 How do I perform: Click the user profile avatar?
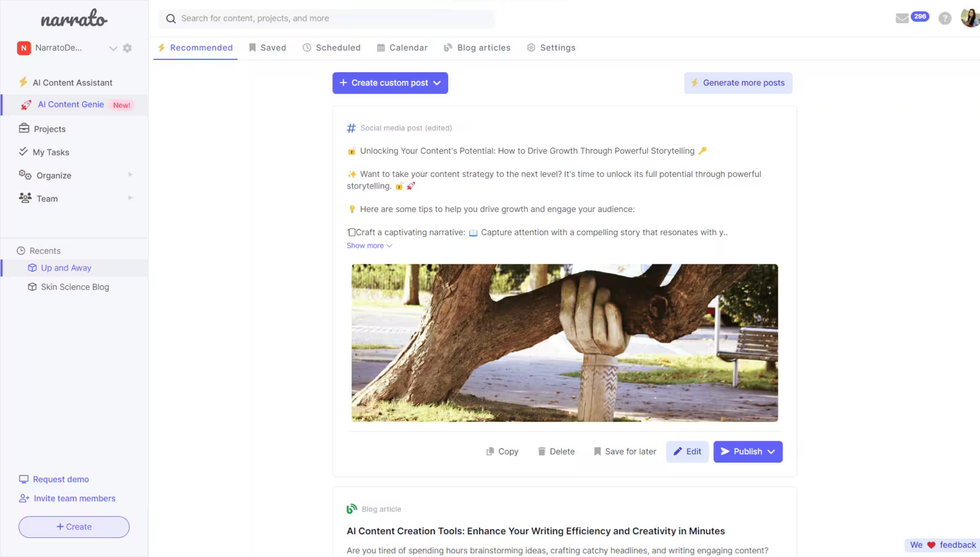[970, 18]
